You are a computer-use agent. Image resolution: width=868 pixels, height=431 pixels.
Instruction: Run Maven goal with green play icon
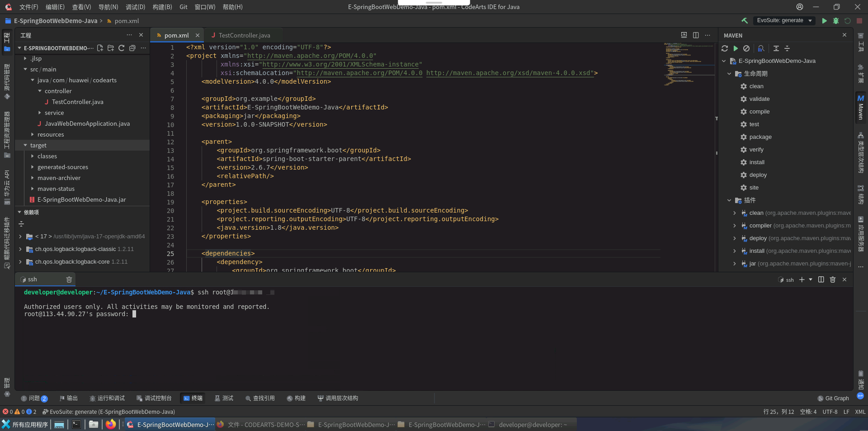point(736,48)
